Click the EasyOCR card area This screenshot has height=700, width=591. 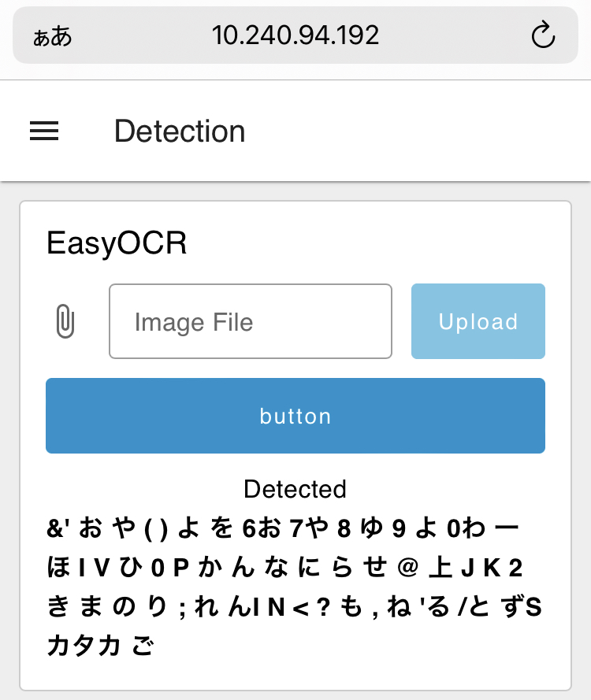(295, 441)
